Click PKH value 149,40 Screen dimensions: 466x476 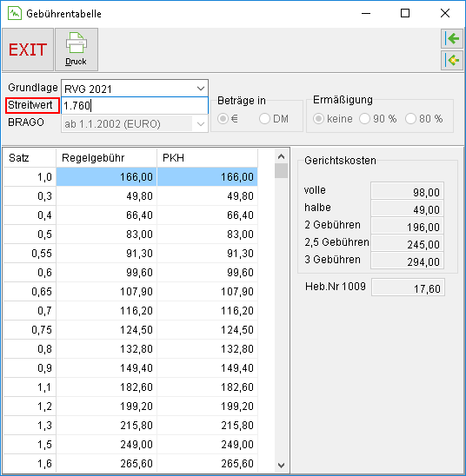208,368
